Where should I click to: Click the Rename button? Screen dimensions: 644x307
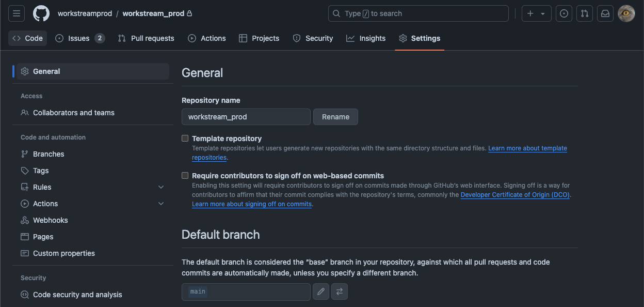click(x=335, y=117)
